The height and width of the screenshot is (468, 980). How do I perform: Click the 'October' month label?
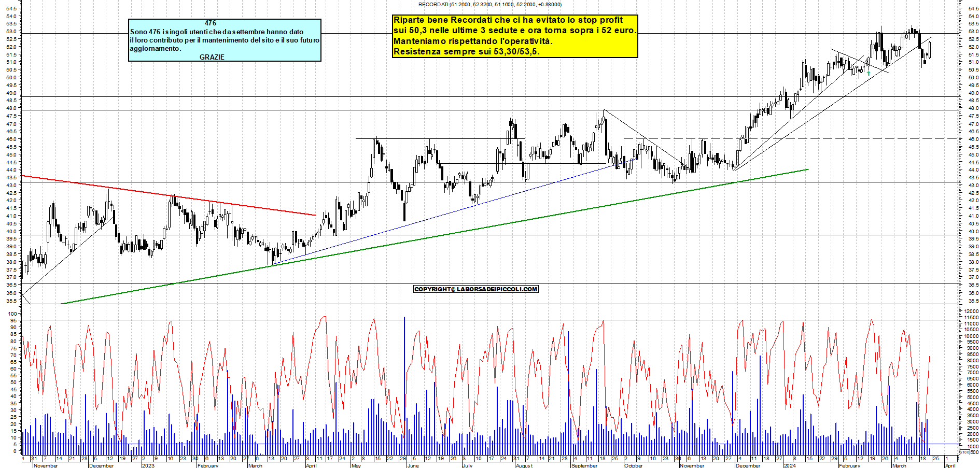click(x=634, y=465)
